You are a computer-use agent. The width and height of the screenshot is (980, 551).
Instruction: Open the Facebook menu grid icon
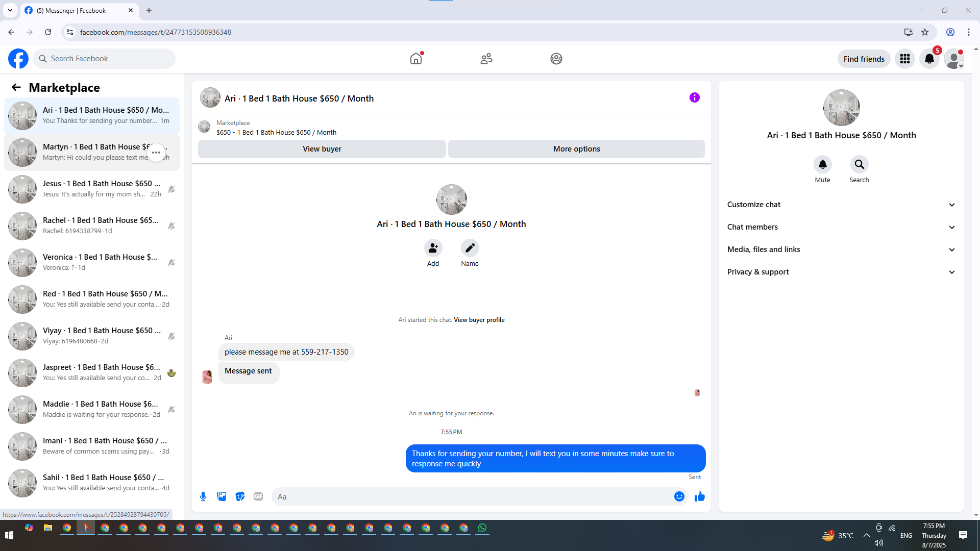[905, 59]
